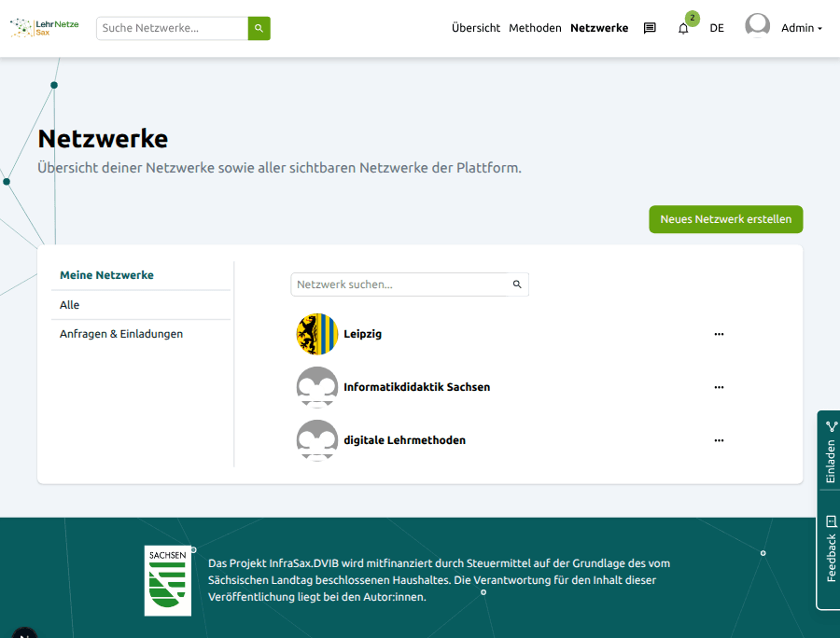Click the Sachsen coat of arms logo
The width and height of the screenshot is (840, 638).
(x=168, y=581)
